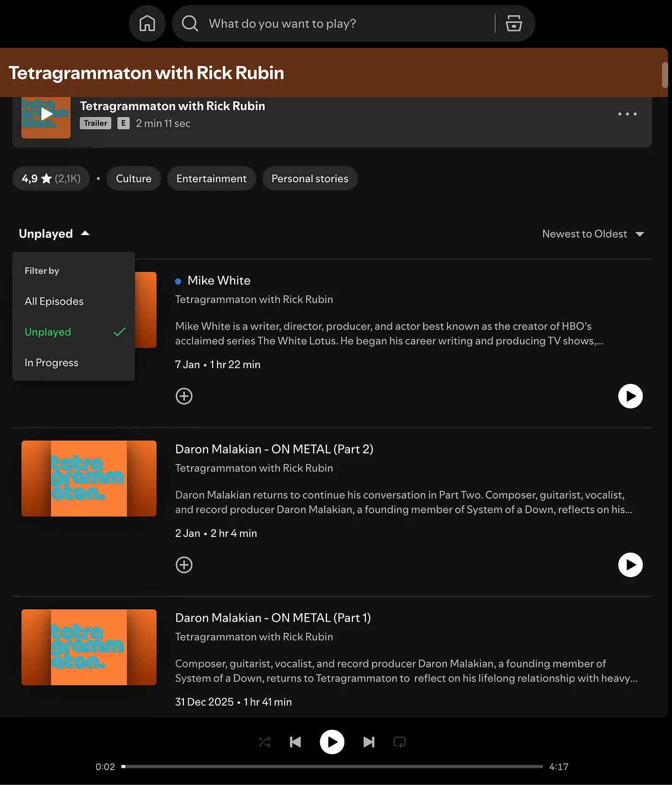
Task: Open the trailer's three-dot more options
Action: (x=627, y=114)
